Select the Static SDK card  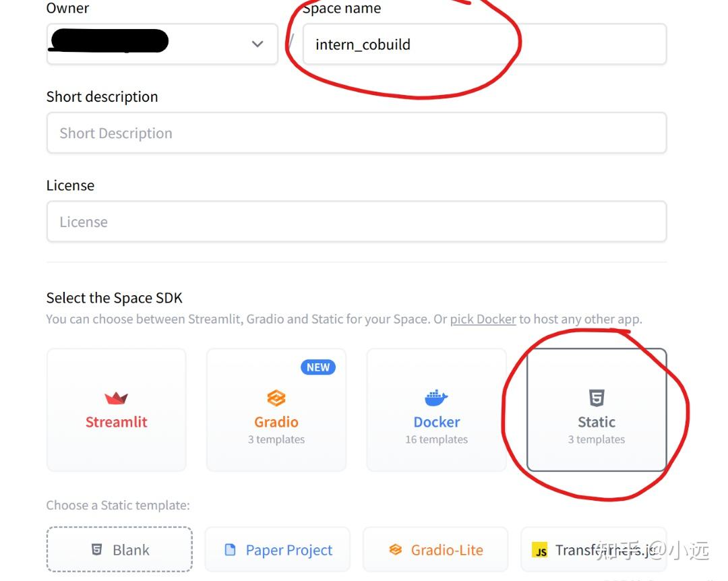(597, 410)
